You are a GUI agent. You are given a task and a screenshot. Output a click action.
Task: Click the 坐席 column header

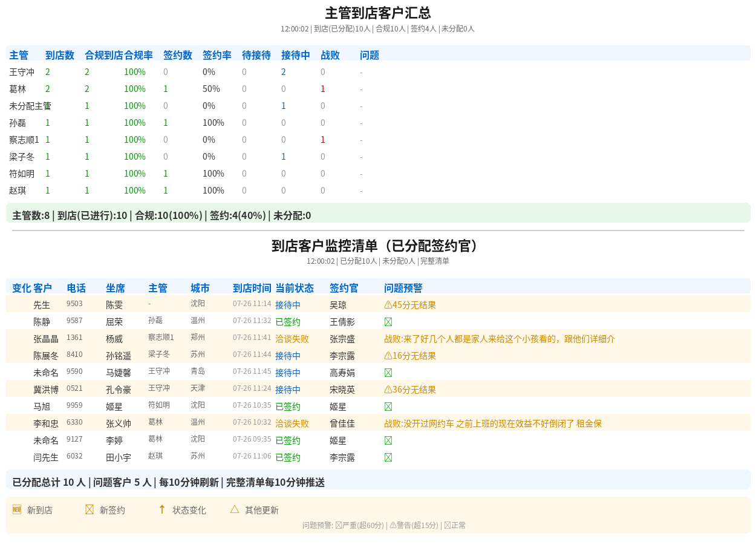click(x=116, y=288)
